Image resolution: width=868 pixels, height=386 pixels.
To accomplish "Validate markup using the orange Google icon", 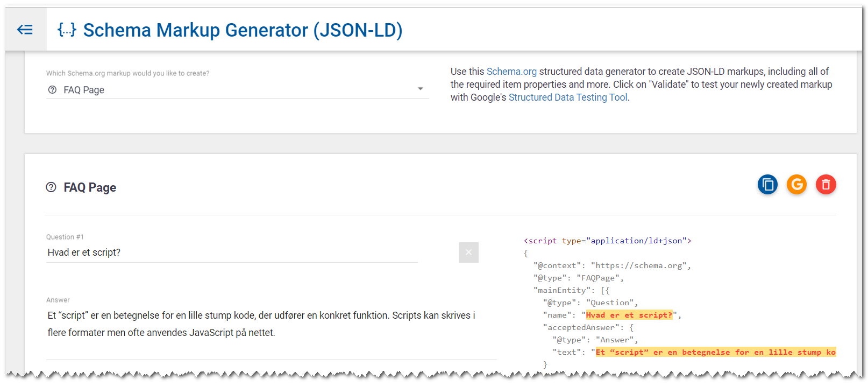I will coord(796,185).
